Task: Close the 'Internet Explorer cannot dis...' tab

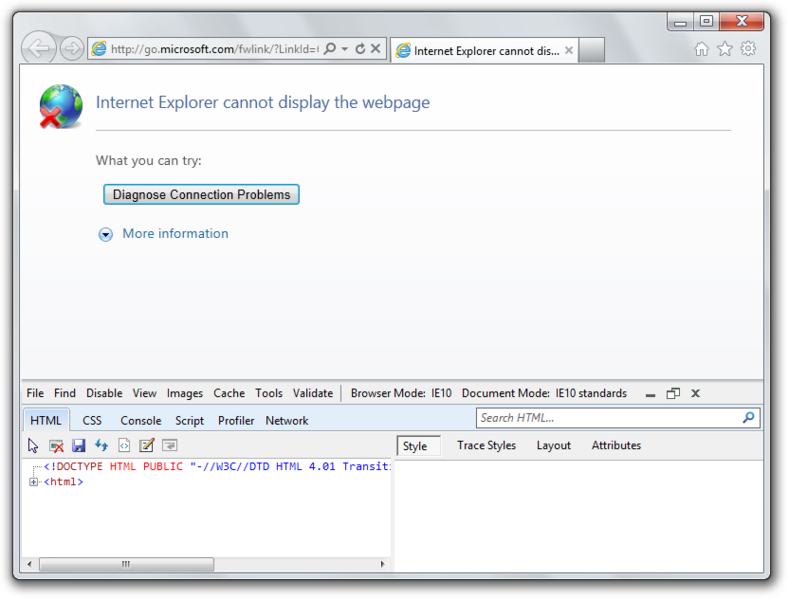Action: tap(569, 50)
